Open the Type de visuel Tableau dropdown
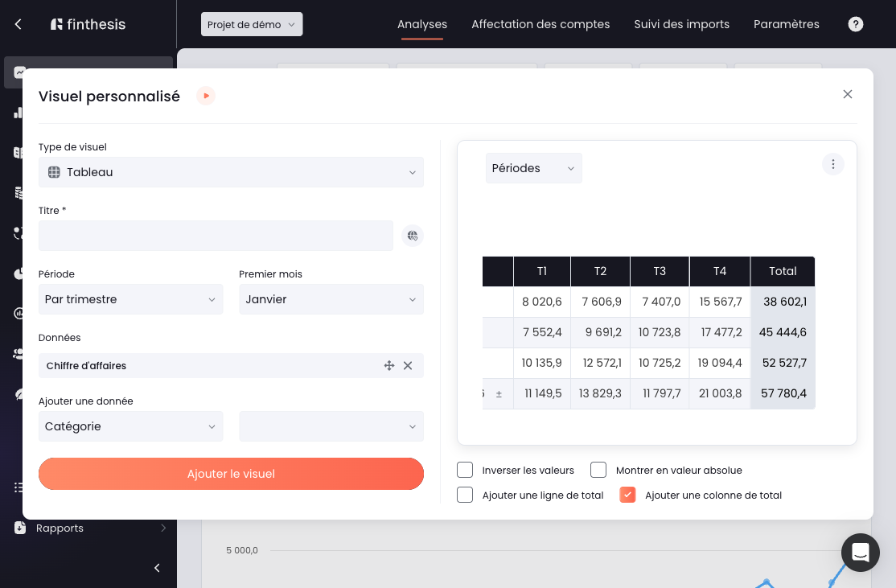Screen dimensions: 896x588 click(x=231, y=172)
